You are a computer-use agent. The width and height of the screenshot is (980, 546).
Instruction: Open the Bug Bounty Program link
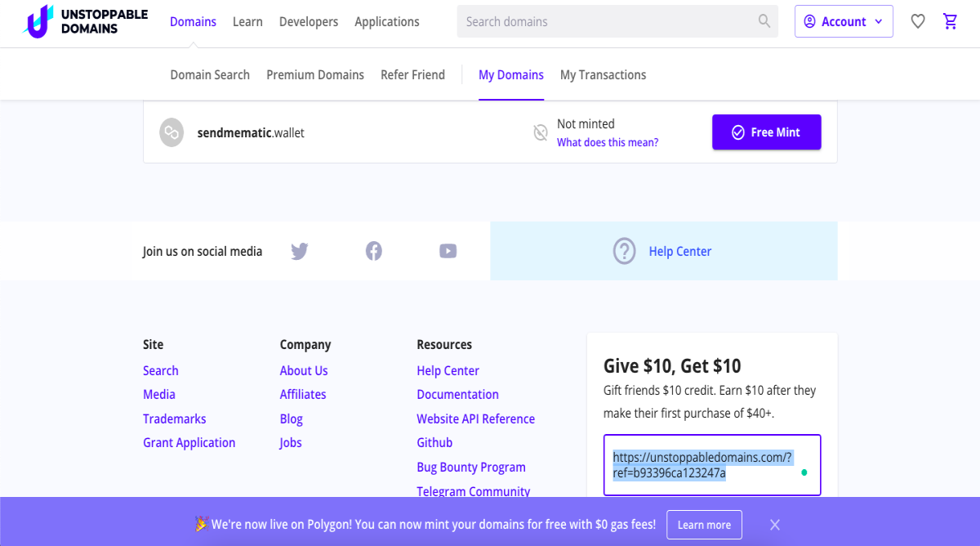pos(471,467)
